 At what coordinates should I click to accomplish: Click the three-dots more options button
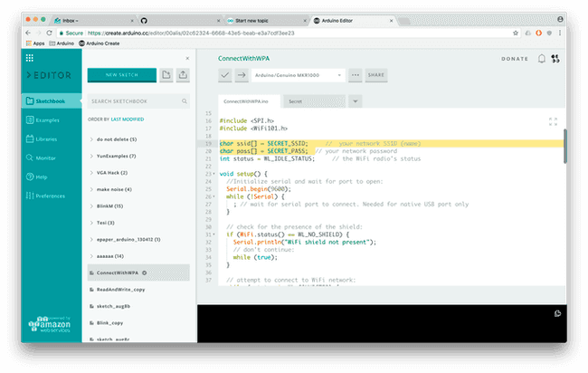[x=355, y=75]
